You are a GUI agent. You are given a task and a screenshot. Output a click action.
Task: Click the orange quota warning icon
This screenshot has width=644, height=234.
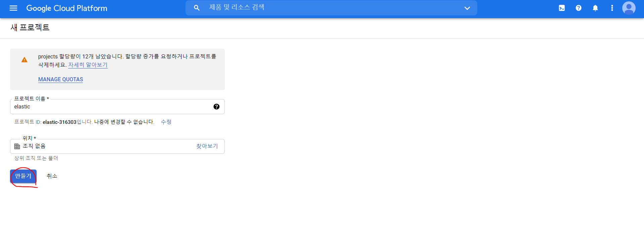[24, 60]
